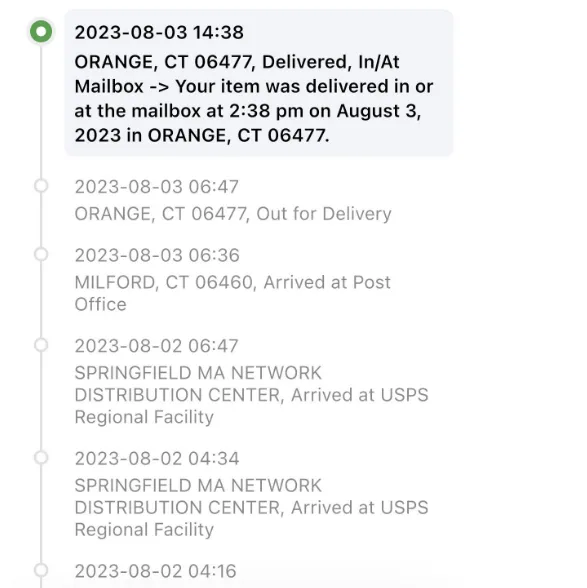587x588 pixels.
Task: Click the 2023-08-03 06:36 timestamp
Action: tap(157, 255)
